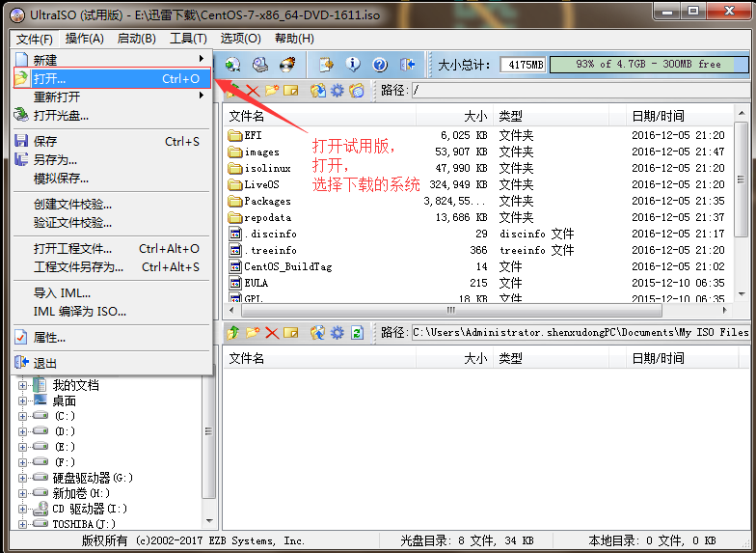The width and height of the screenshot is (756, 553).
Task: Click the local 路径 field with C:\Users path
Action: 580,332
